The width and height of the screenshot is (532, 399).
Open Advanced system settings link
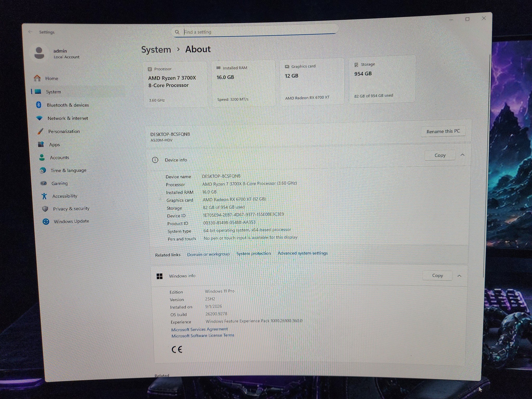coord(303,253)
